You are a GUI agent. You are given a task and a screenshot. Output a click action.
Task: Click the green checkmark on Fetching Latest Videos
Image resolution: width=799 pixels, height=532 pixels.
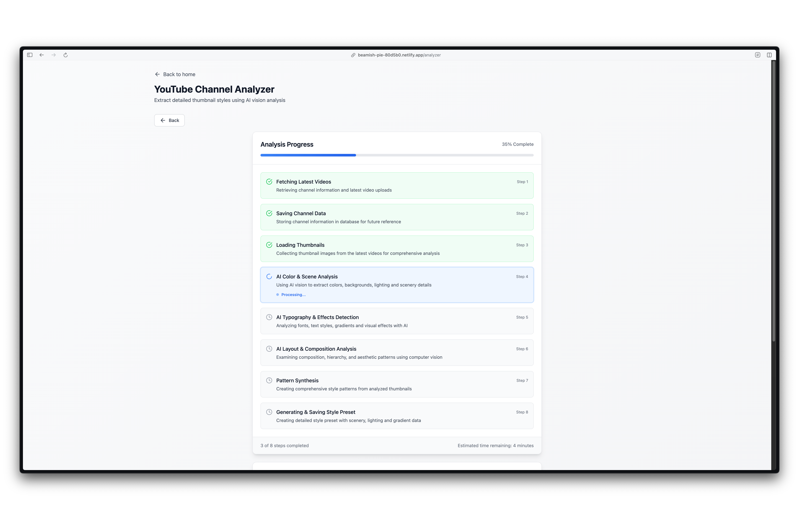pos(269,182)
